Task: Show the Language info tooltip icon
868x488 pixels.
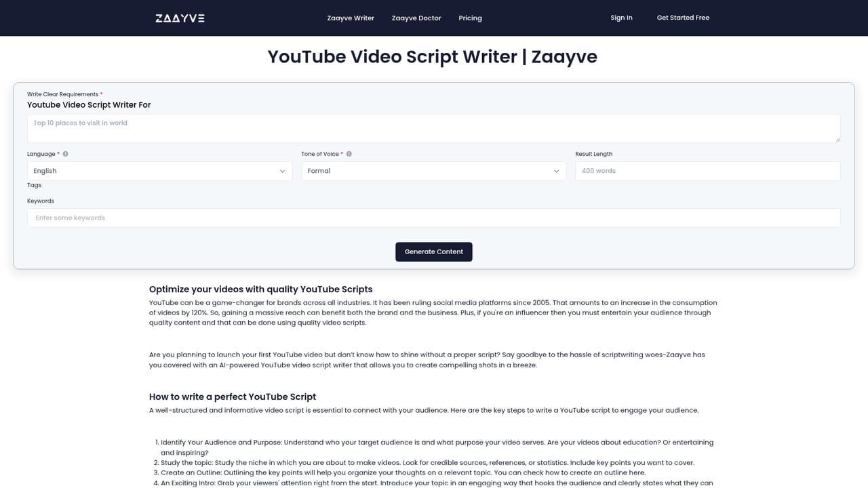Action: tap(66, 154)
